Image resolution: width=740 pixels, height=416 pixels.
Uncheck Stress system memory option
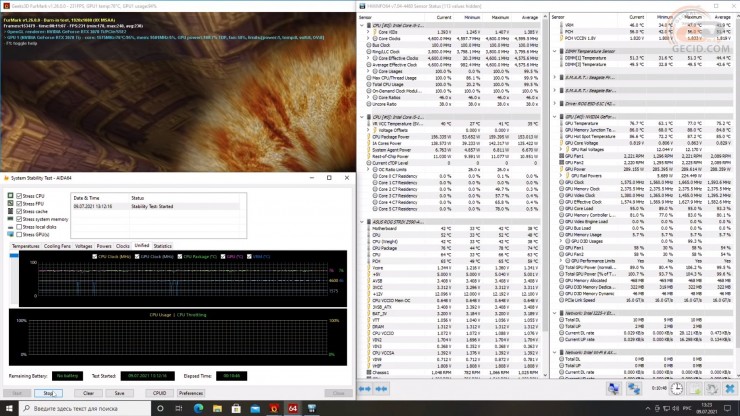(x=19, y=219)
